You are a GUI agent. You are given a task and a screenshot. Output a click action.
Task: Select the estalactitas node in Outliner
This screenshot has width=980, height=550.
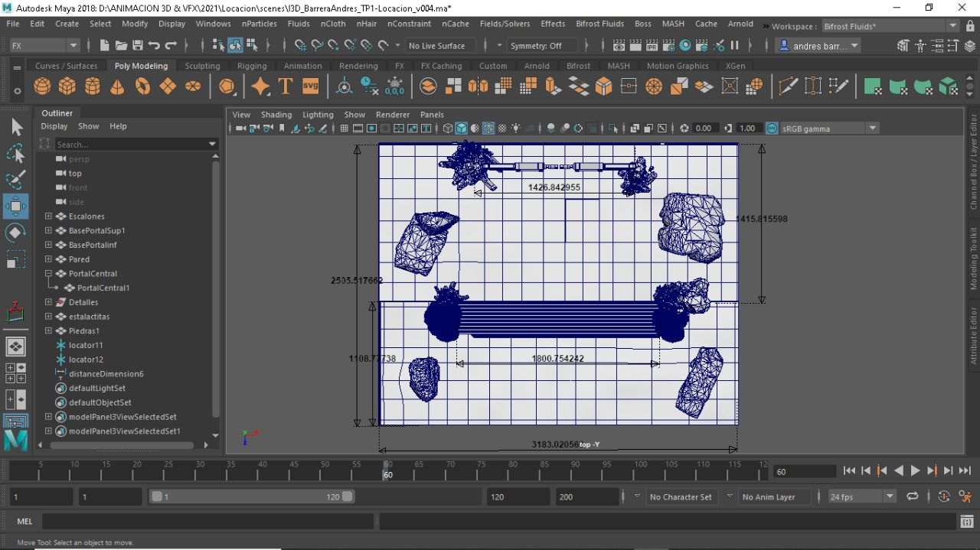tap(89, 317)
